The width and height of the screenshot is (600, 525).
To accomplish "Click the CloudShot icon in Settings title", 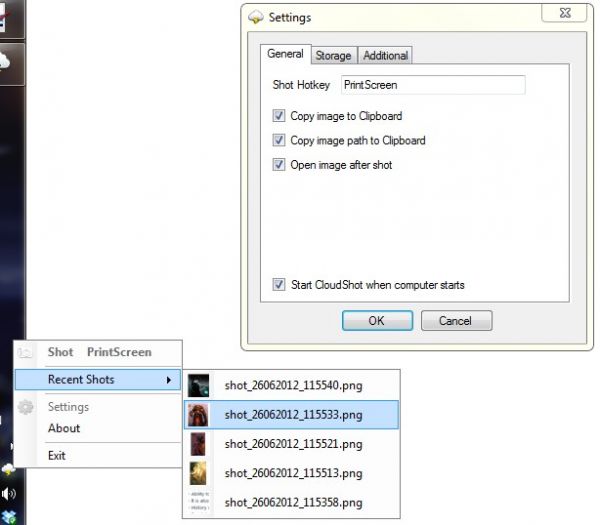I will point(256,17).
